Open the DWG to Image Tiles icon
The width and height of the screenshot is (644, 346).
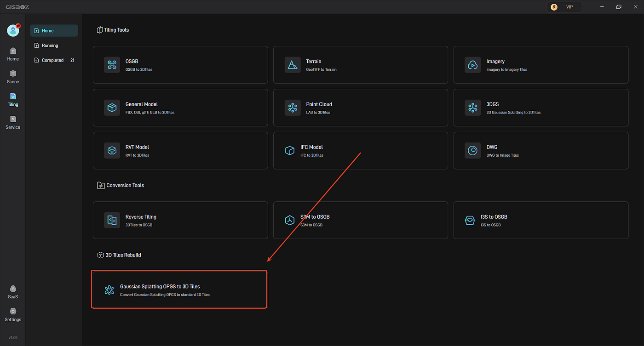coord(472,150)
